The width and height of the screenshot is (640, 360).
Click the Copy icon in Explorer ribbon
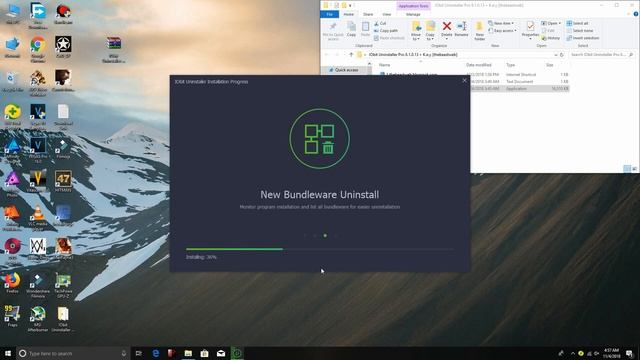click(351, 29)
